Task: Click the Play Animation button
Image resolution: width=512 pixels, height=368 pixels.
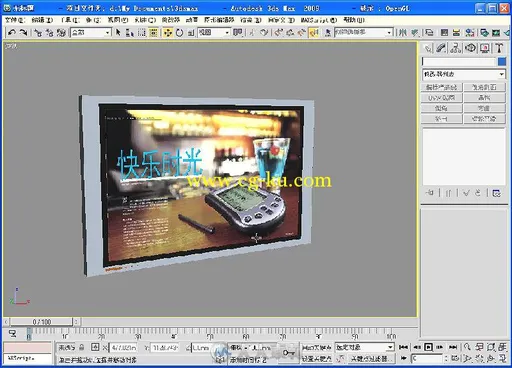Action: pos(428,347)
